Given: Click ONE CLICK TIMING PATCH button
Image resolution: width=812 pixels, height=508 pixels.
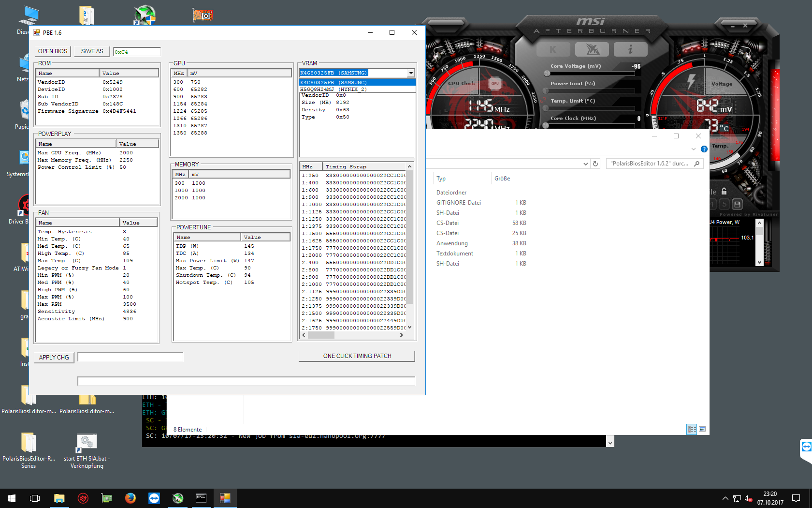Looking at the screenshot, I should point(357,356).
